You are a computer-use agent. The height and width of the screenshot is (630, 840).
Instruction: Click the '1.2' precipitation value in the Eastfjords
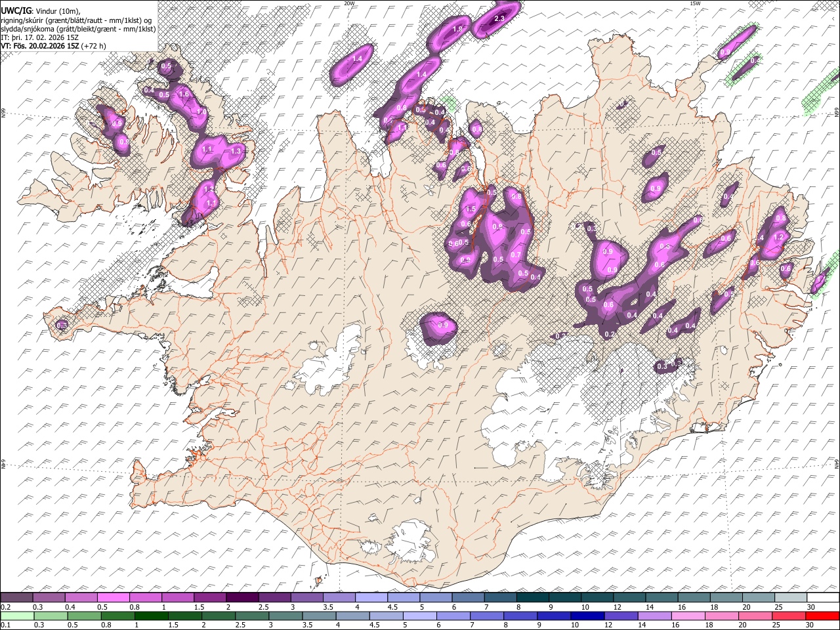[x=780, y=237]
